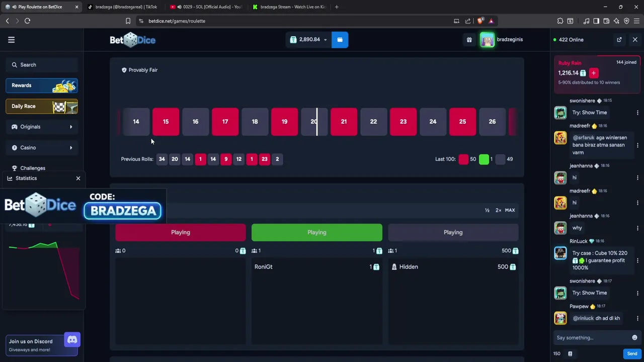Close the chat panel
Screen dimensions: 644x362
click(x=635, y=40)
